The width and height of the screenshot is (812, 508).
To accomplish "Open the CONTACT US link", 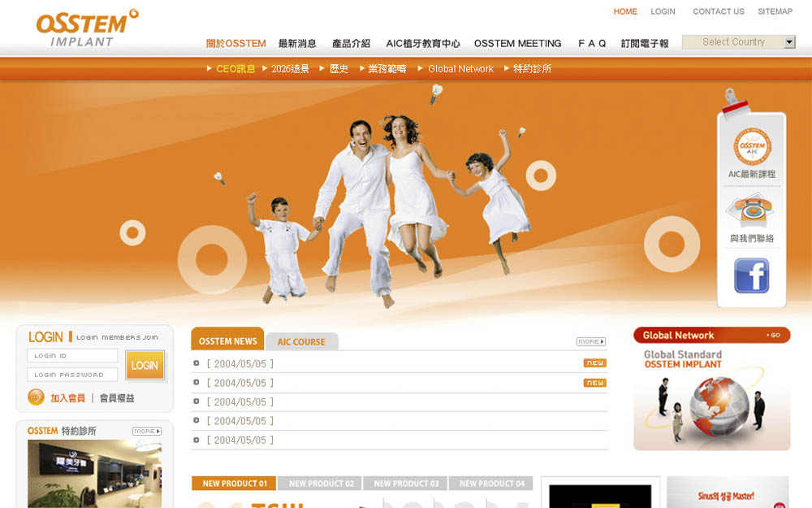I will click(x=719, y=11).
